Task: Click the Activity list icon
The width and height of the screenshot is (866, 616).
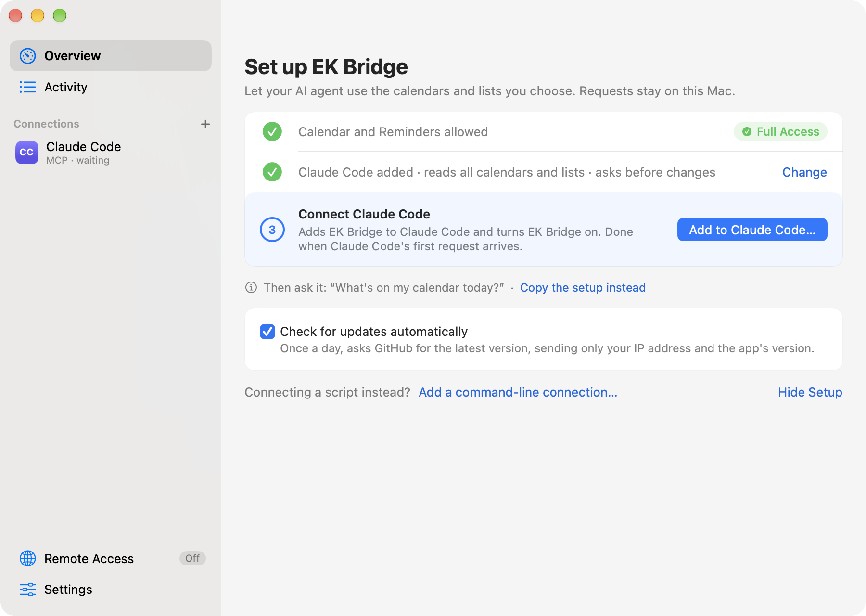Action: [x=28, y=87]
